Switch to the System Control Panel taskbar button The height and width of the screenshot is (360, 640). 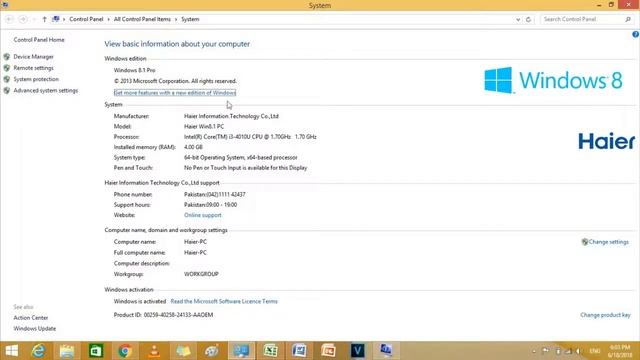(x=241, y=351)
